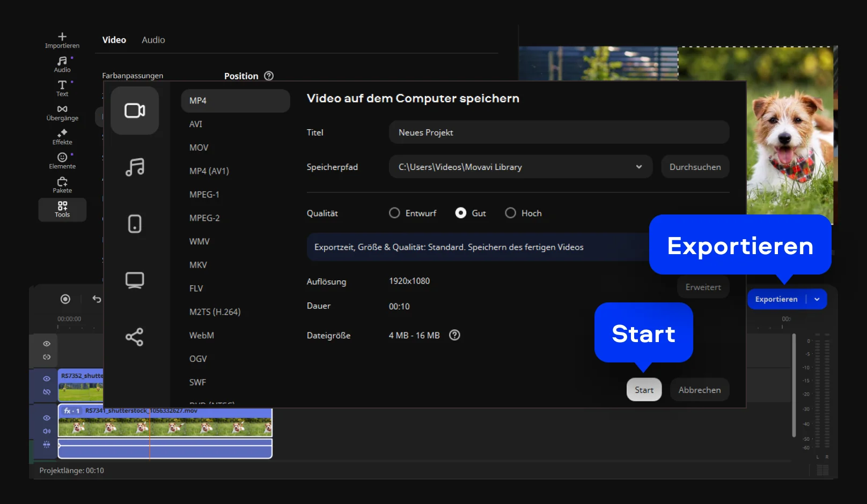Choose MP4 format in list
867x504 pixels.
[236, 101]
